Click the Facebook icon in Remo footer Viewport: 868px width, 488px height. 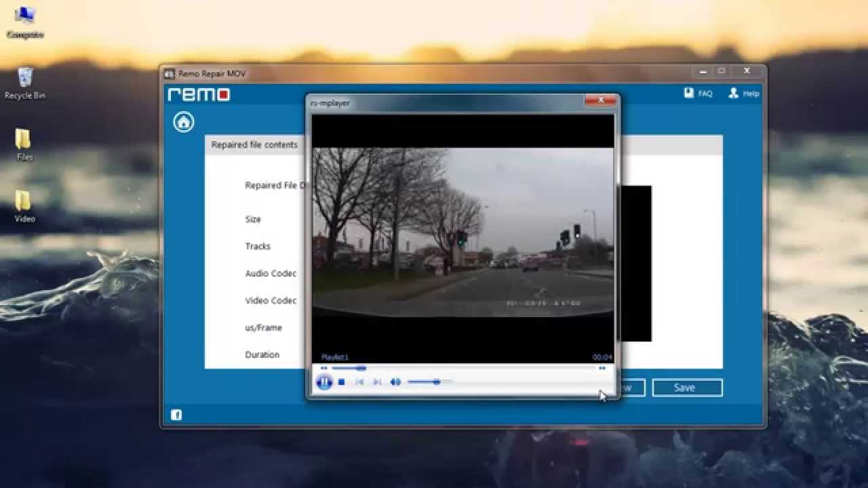coord(176,415)
